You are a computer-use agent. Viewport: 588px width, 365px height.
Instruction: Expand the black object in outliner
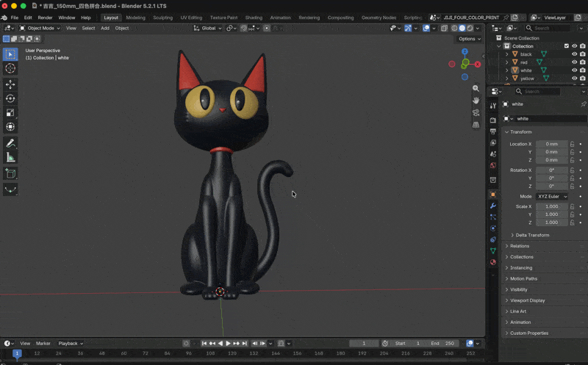click(507, 54)
